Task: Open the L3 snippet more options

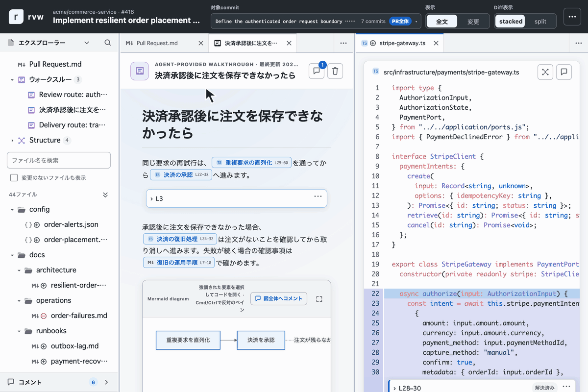Action: coord(318,196)
